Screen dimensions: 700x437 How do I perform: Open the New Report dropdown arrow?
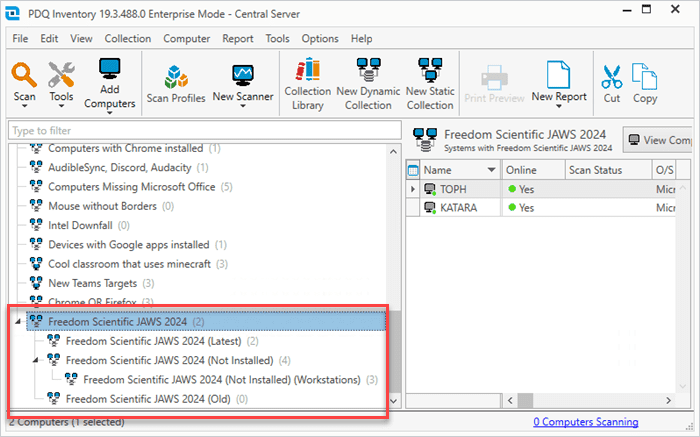coord(559,106)
